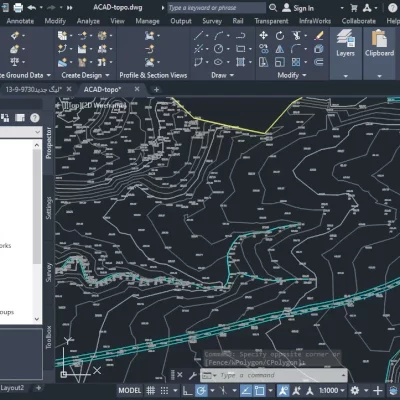400x400 pixels.
Task: Toggle auto-scale annotation icon in status bar
Action: pyautogui.click(x=296, y=390)
